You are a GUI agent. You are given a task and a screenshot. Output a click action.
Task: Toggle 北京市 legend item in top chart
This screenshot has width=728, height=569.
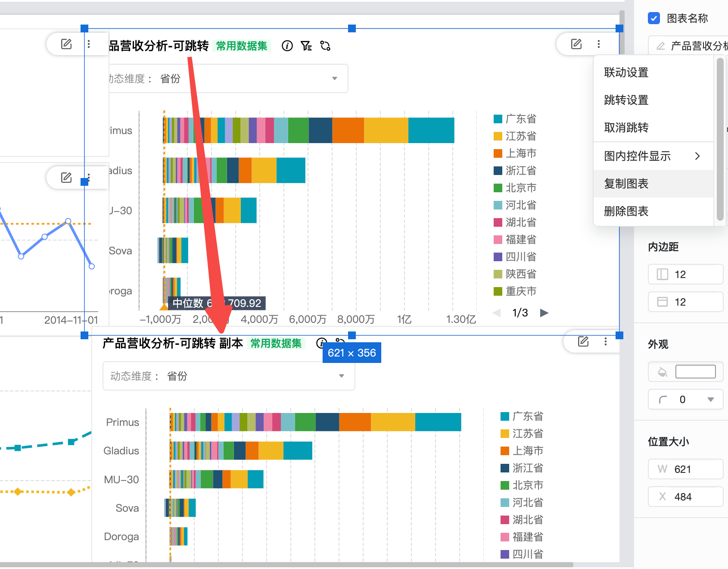[x=515, y=188]
